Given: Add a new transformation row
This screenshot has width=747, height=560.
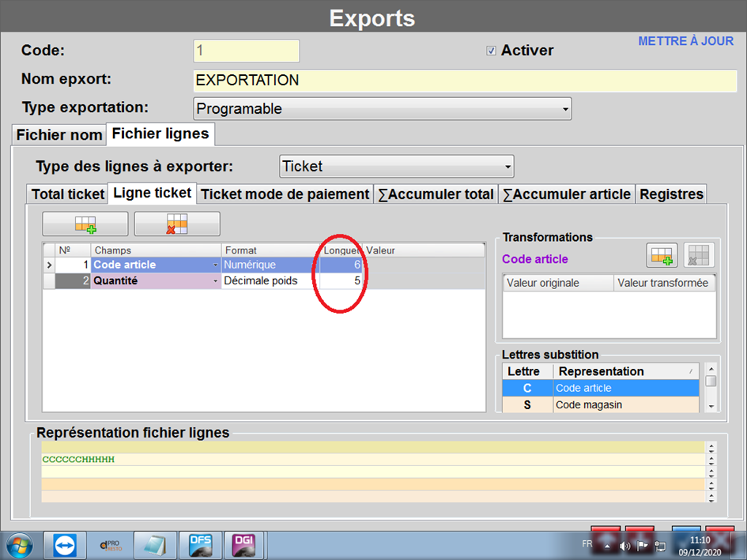Looking at the screenshot, I should click(662, 255).
